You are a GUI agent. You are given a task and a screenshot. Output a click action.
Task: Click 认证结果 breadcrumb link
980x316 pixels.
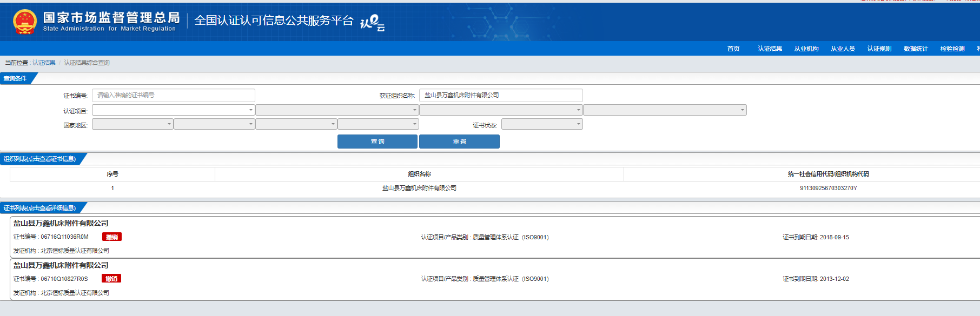(x=44, y=63)
